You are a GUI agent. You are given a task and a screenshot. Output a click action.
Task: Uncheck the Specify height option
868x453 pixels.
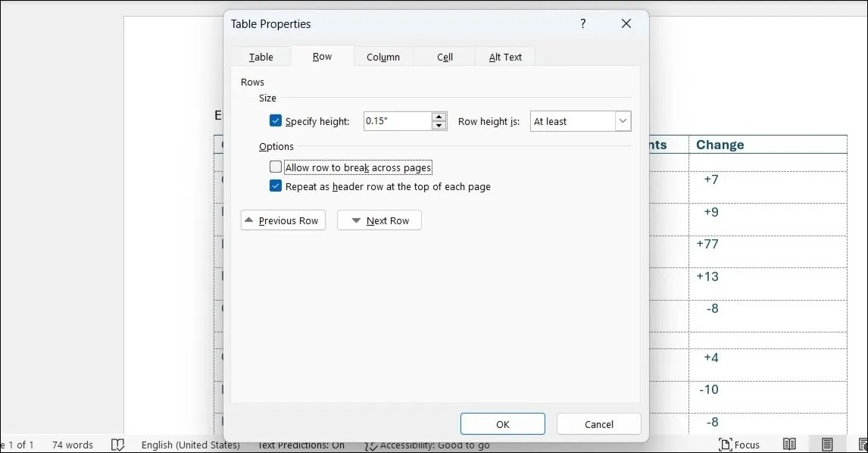point(275,120)
